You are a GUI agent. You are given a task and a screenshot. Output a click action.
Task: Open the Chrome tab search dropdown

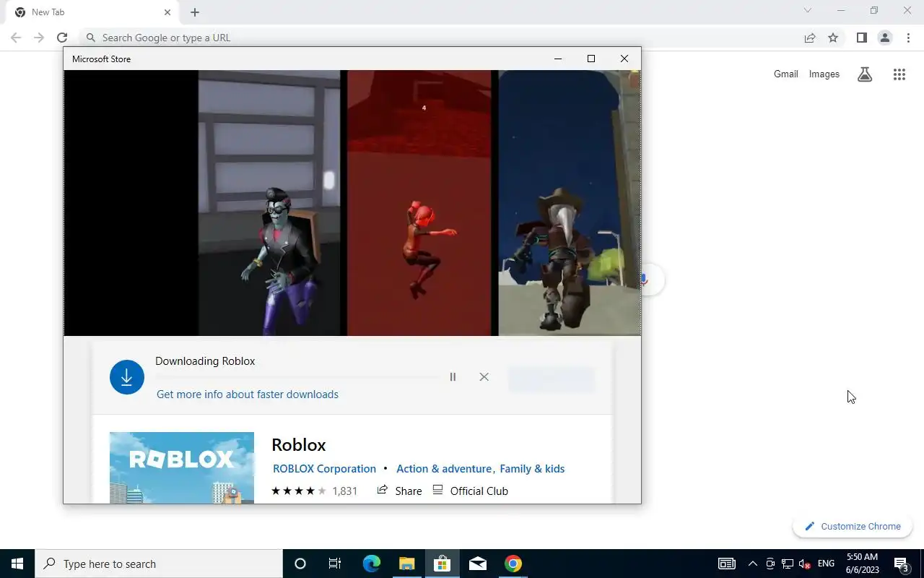(808, 11)
